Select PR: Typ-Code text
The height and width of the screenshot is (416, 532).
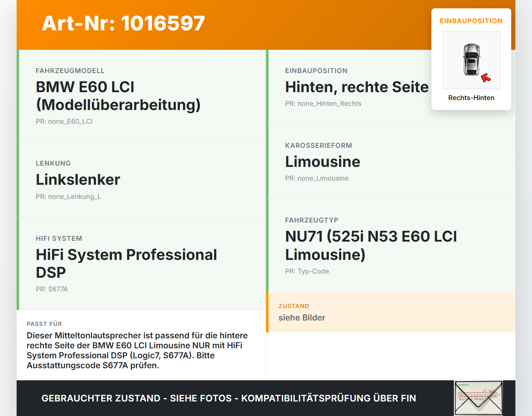click(307, 271)
